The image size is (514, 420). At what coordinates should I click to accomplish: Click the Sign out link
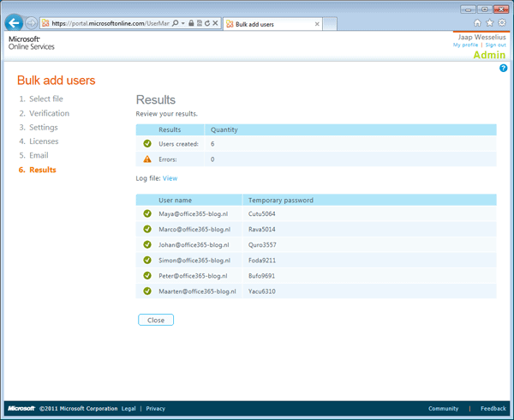coord(496,45)
